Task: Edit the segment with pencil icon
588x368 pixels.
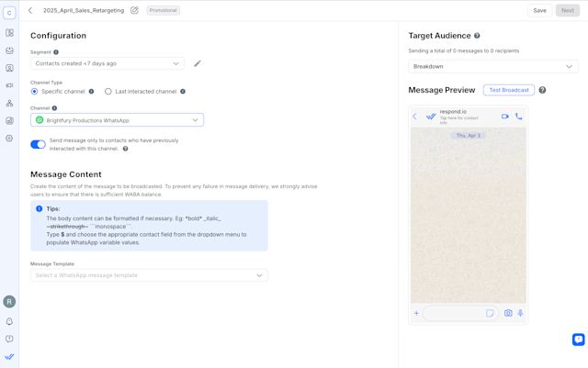Action: click(198, 63)
